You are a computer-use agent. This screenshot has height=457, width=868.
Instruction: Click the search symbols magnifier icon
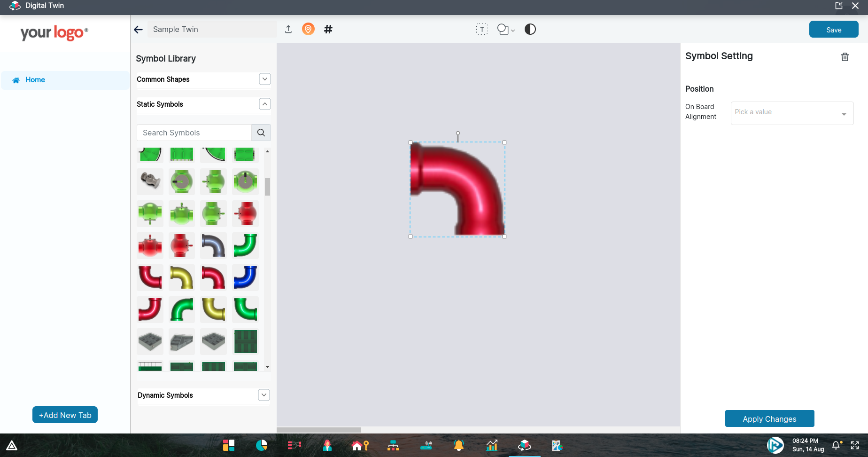pos(261,133)
